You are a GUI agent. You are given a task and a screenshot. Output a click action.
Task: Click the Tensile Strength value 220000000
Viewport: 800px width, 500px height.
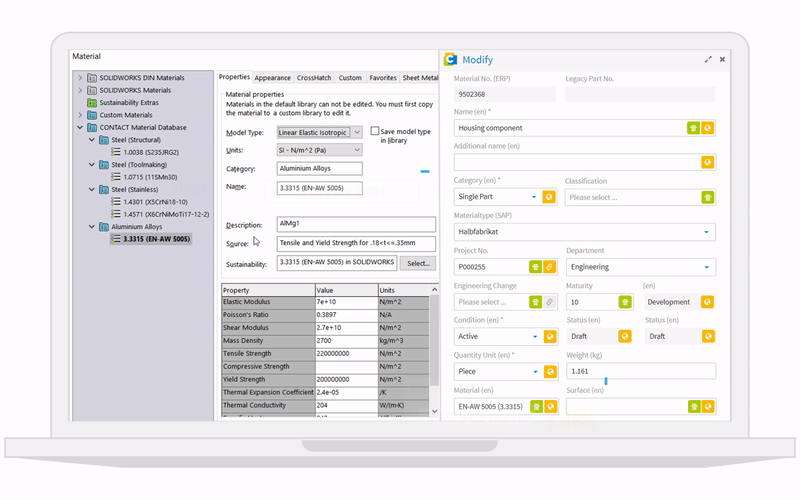pyautogui.click(x=346, y=354)
